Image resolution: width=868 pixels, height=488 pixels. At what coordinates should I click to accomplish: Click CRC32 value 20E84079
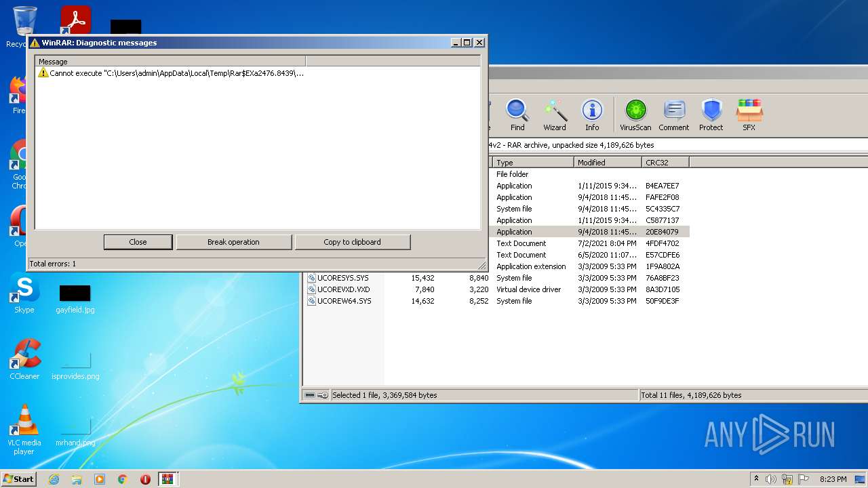pyautogui.click(x=662, y=232)
